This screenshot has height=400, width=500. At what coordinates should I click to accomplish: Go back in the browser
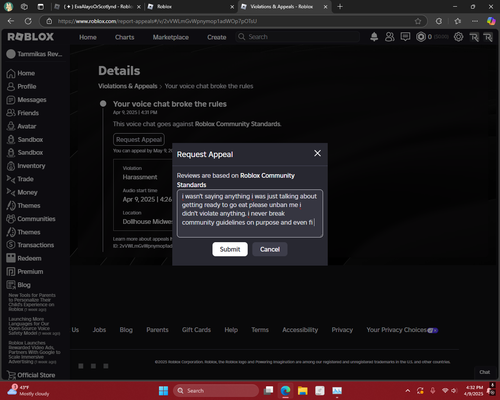(x=11, y=21)
